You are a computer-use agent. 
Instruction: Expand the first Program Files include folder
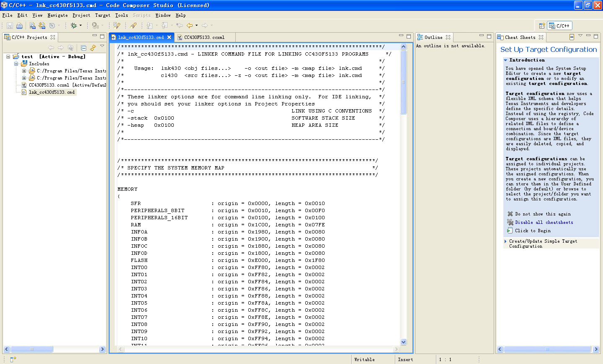click(24, 71)
